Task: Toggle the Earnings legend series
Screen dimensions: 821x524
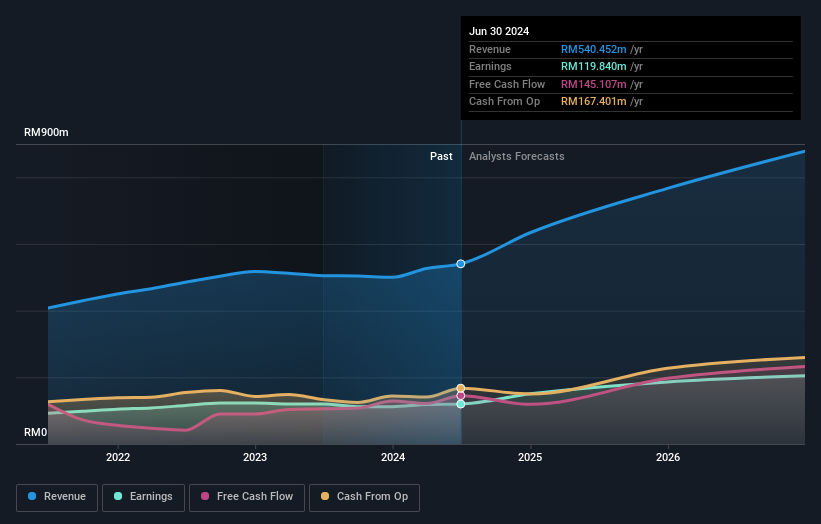Action: pos(143,497)
